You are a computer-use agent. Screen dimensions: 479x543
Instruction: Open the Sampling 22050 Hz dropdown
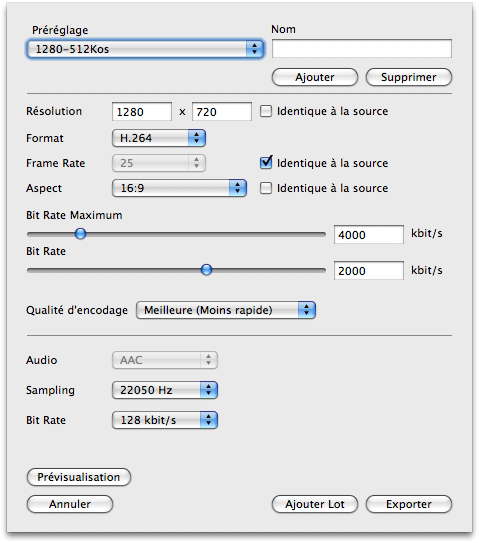coord(165,390)
